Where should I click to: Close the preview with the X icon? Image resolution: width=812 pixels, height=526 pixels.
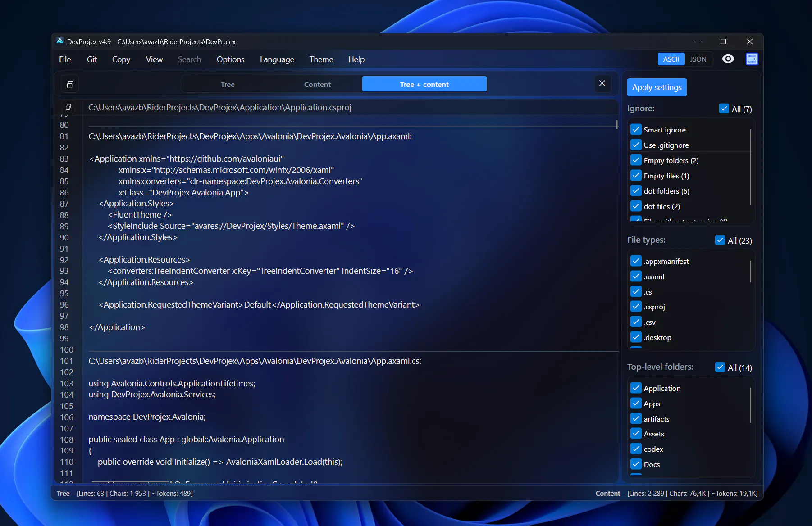(x=602, y=83)
